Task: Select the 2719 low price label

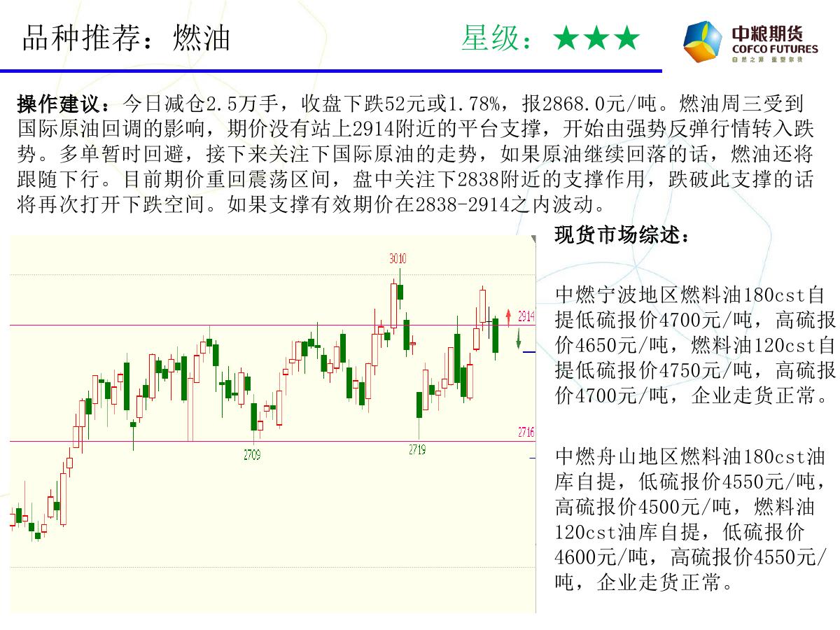Action: click(x=417, y=450)
